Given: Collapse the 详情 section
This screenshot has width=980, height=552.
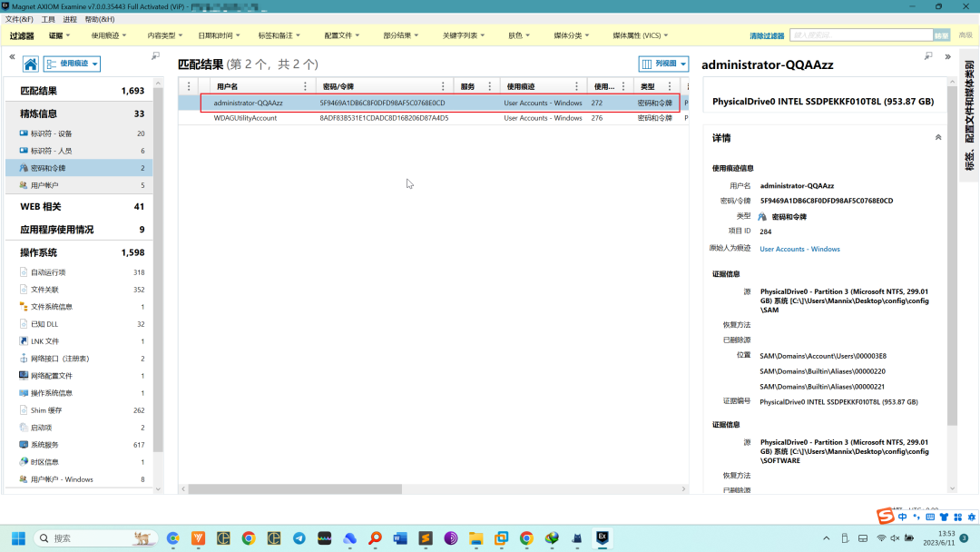Looking at the screenshot, I should coord(937,137).
